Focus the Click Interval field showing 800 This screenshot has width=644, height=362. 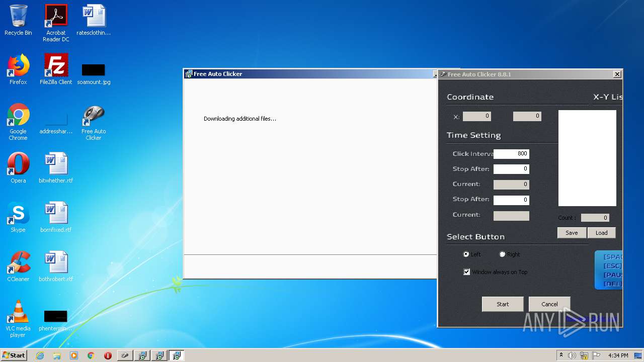511,154
